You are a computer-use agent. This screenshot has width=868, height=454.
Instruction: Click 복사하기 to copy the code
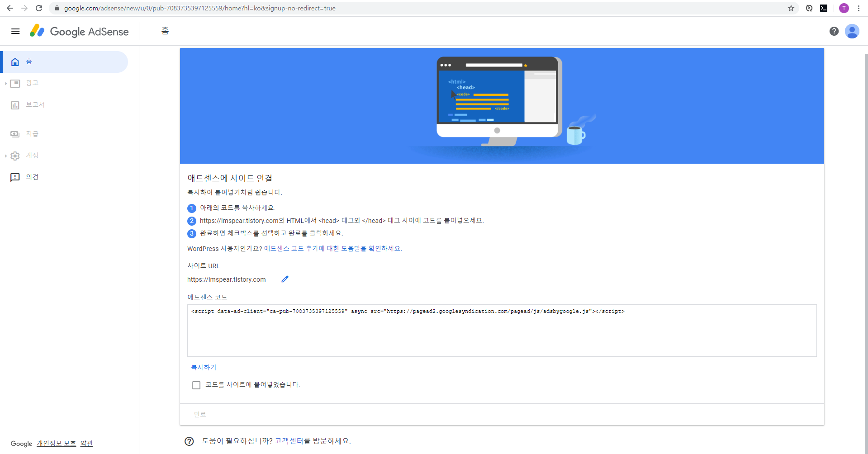(x=204, y=367)
